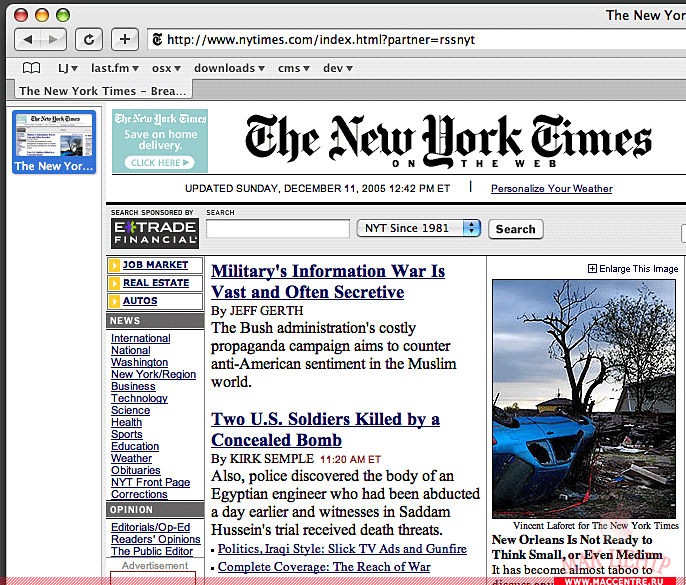The image size is (686, 585).
Task: Open the downloads bookmarks dropdown
Action: 229,68
